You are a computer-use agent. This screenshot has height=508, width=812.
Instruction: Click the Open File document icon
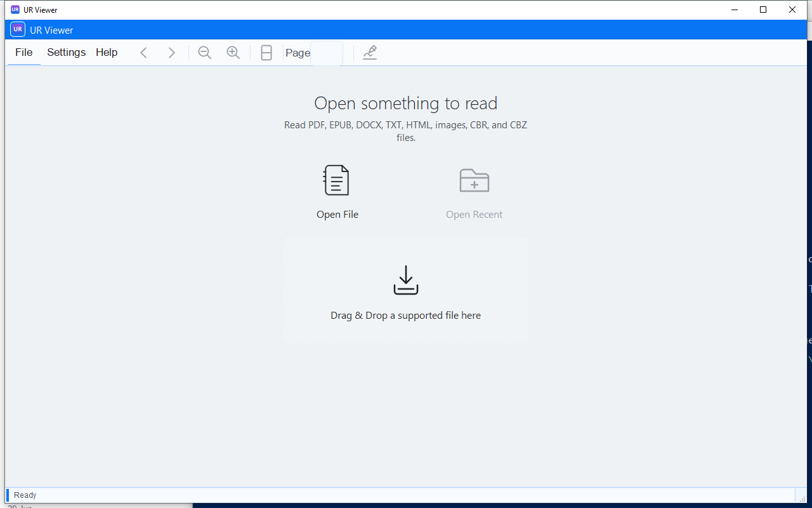coord(336,180)
